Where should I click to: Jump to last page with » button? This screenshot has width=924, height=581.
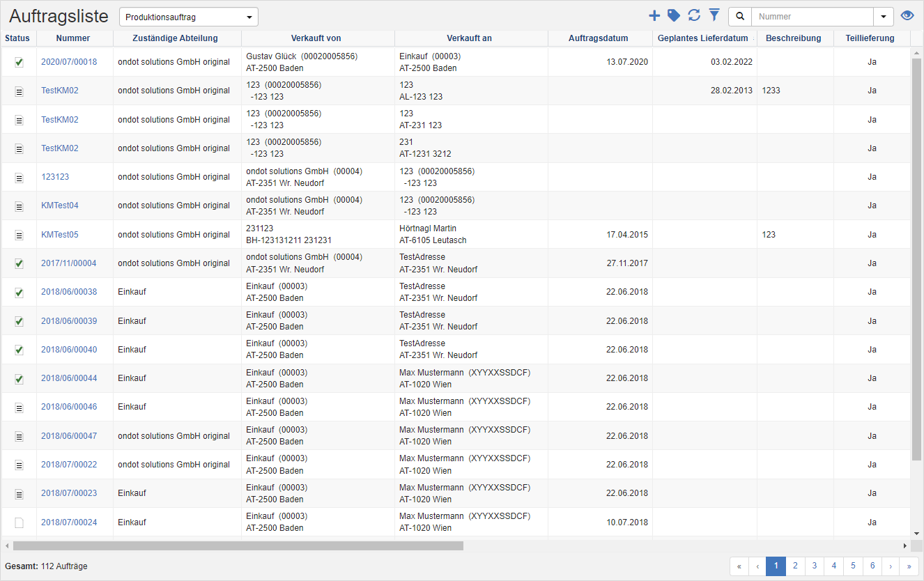909,566
